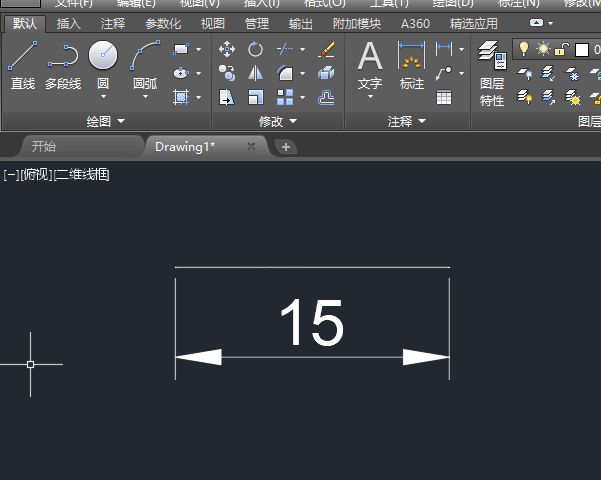Click the white layer color swatch
This screenshot has height=480, width=601.
coord(582,49)
